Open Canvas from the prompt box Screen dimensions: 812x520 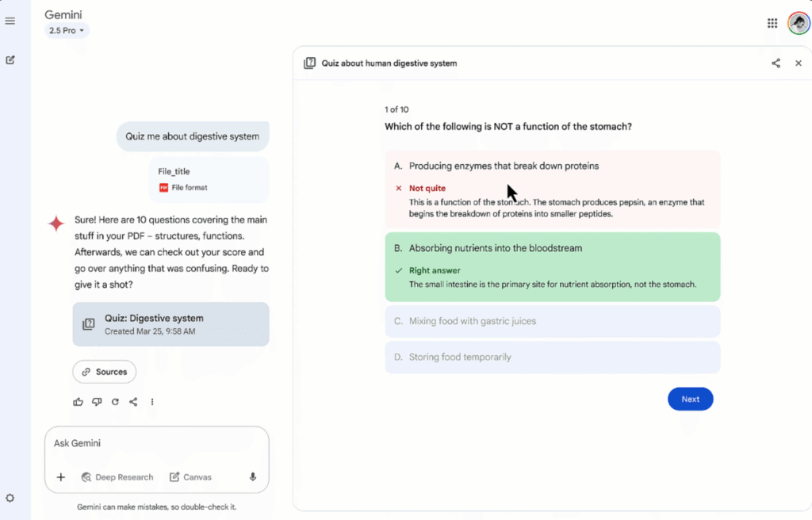(190, 477)
